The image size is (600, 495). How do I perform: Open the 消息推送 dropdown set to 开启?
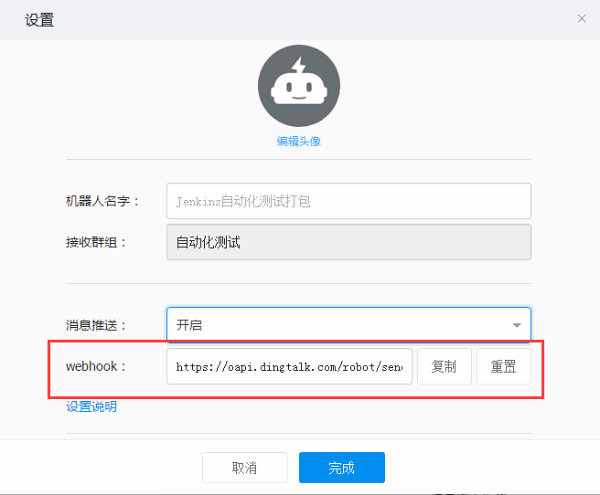coord(349,324)
